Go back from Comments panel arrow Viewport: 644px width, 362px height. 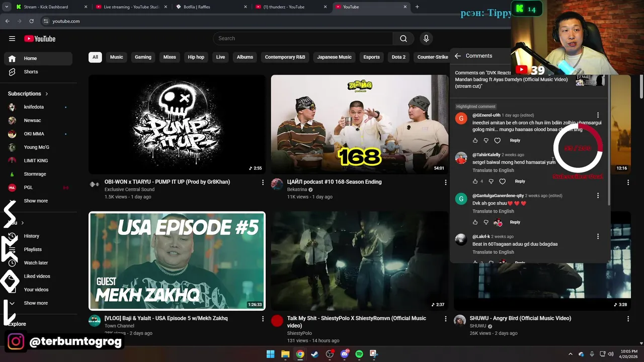458,56
